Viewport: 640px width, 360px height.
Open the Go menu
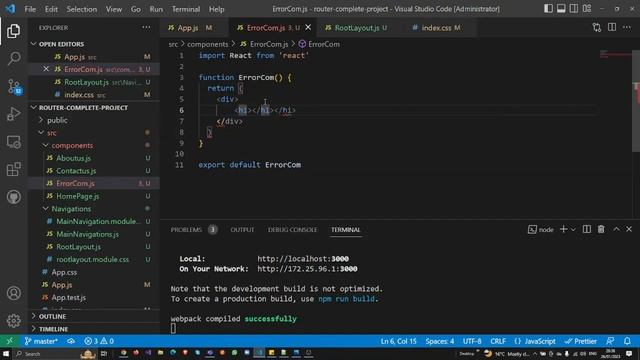tap(136, 9)
